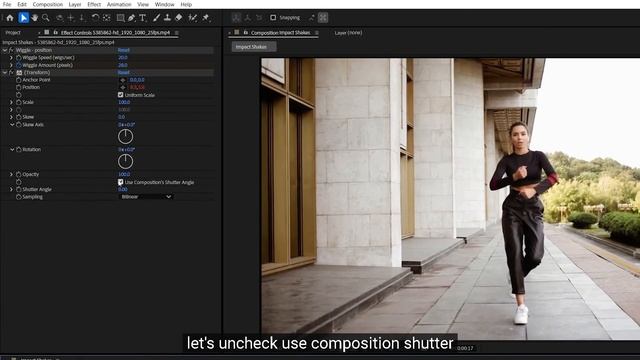This screenshot has height=360, width=640.
Task: Collapse the Wiggle - position effect
Action: pyautogui.click(x=5, y=50)
